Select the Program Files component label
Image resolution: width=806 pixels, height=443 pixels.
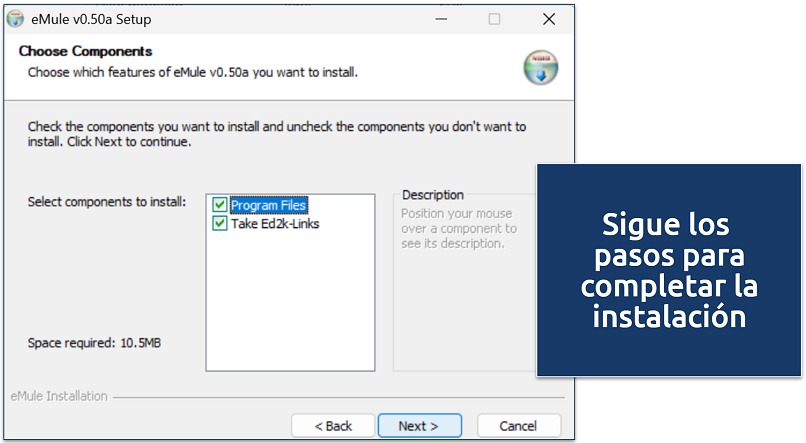pos(268,205)
